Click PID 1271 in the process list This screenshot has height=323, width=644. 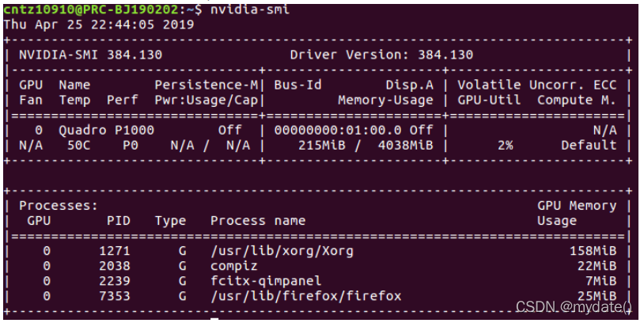(x=114, y=251)
